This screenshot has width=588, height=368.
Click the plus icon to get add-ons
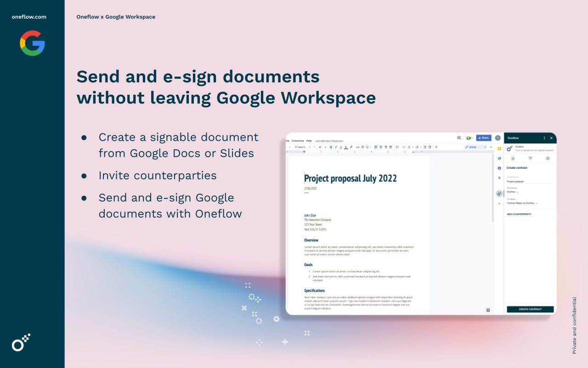499,203
